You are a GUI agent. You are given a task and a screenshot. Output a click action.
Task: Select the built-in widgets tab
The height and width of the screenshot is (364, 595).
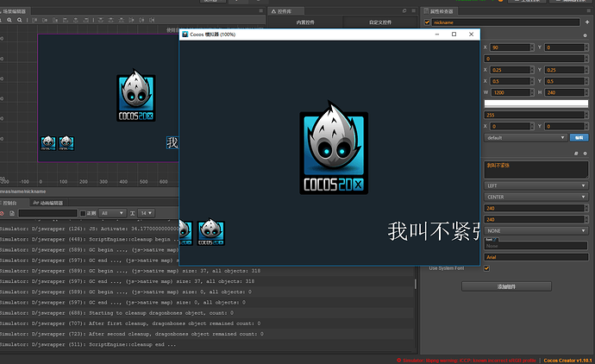[x=305, y=22]
